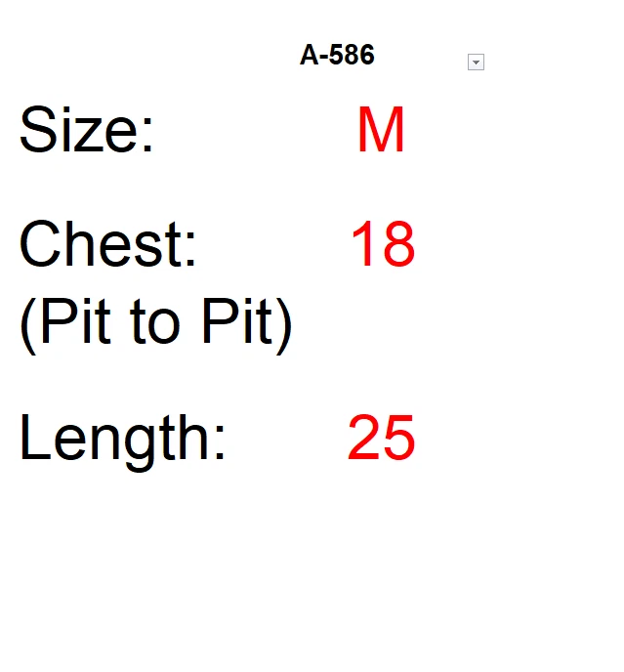Select the Size: label
This screenshot has height=672, width=624.
pyautogui.click(x=87, y=131)
